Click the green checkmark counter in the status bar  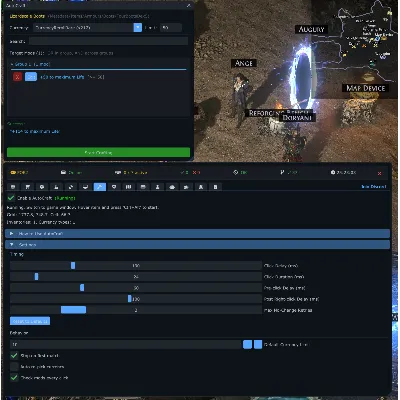tap(184, 173)
